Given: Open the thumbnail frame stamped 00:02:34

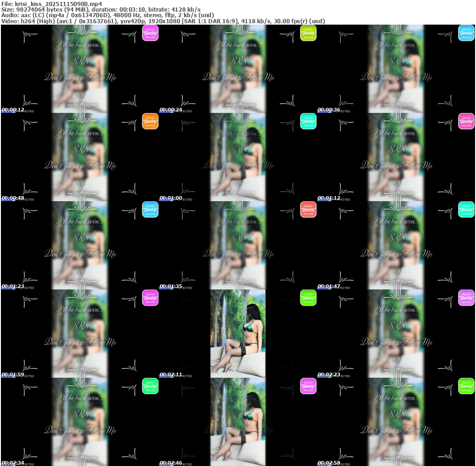Looking at the screenshot, I should [x=80, y=422].
